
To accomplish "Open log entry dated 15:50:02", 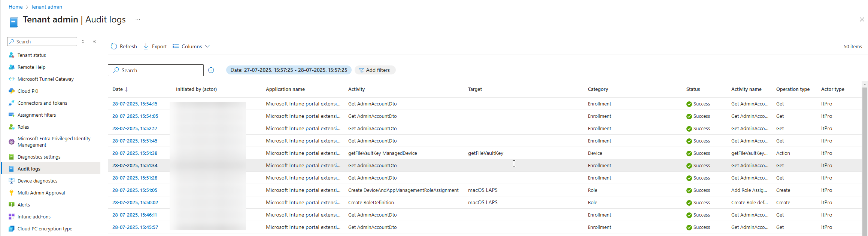I will pyautogui.click(x=135, y=202).
